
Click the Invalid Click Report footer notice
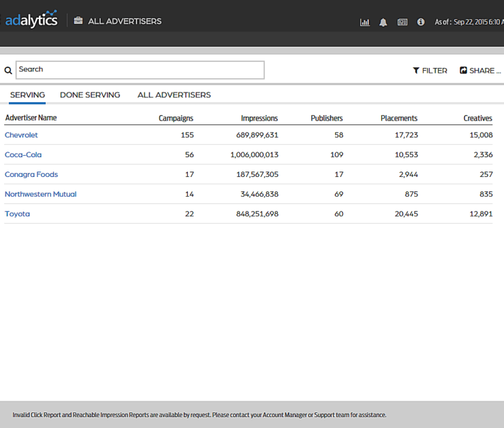[200, 415]
